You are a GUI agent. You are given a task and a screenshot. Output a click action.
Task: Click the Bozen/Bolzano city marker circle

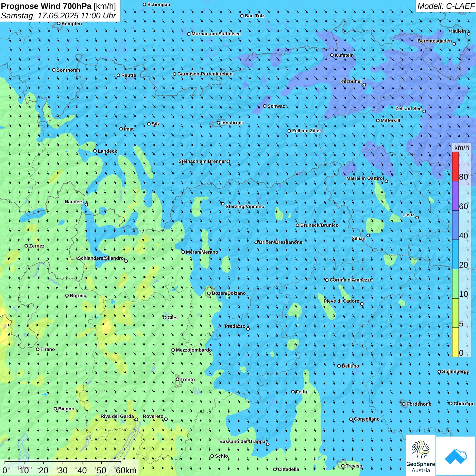pos(209,293)
